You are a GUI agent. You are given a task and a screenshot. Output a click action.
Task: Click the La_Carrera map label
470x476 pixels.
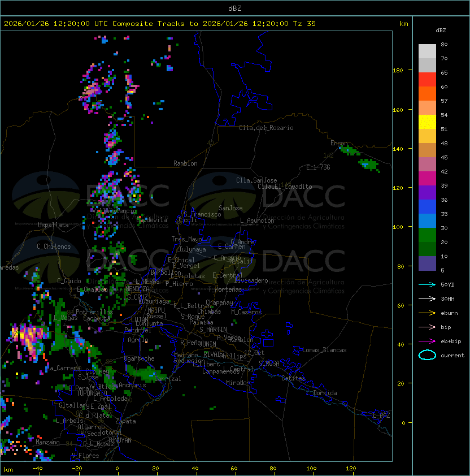coord(63,368)
